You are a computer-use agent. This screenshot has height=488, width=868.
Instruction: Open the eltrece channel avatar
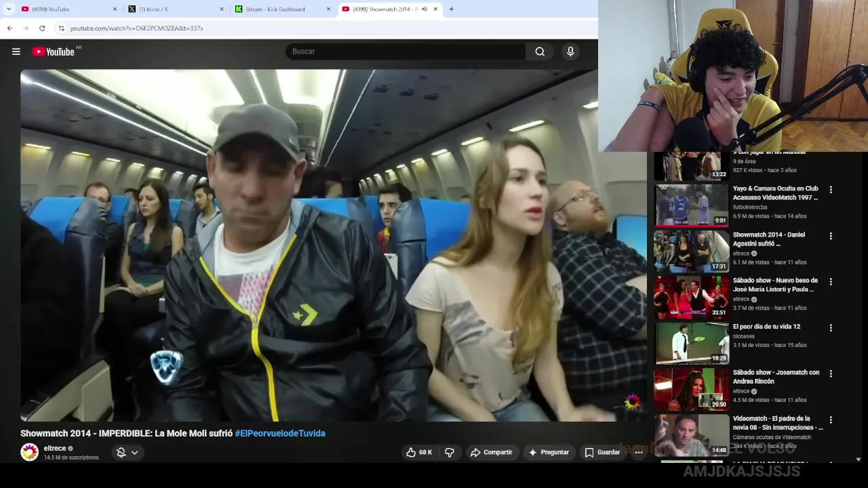(29, 452)
